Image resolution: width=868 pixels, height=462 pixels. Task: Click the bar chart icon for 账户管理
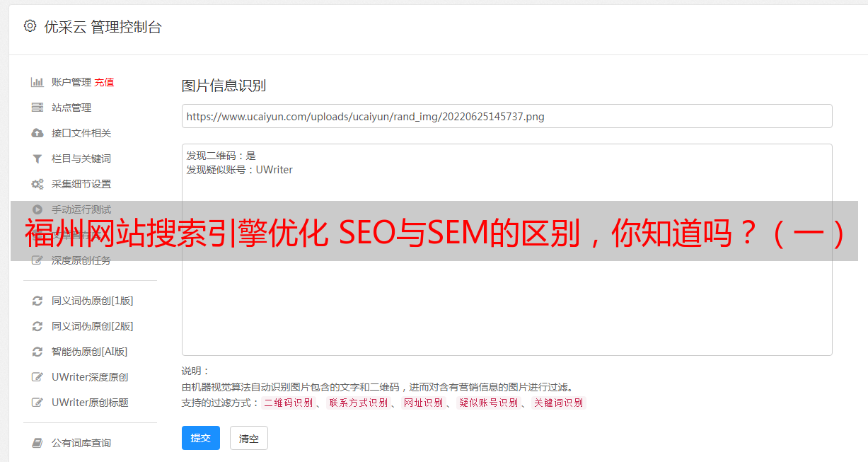37,82
